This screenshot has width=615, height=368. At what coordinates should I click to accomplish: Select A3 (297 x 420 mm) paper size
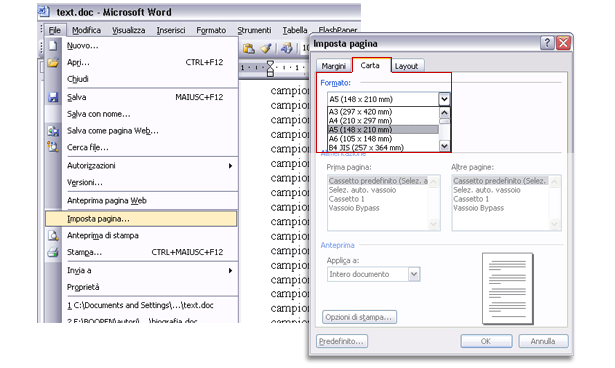[383, 112]
